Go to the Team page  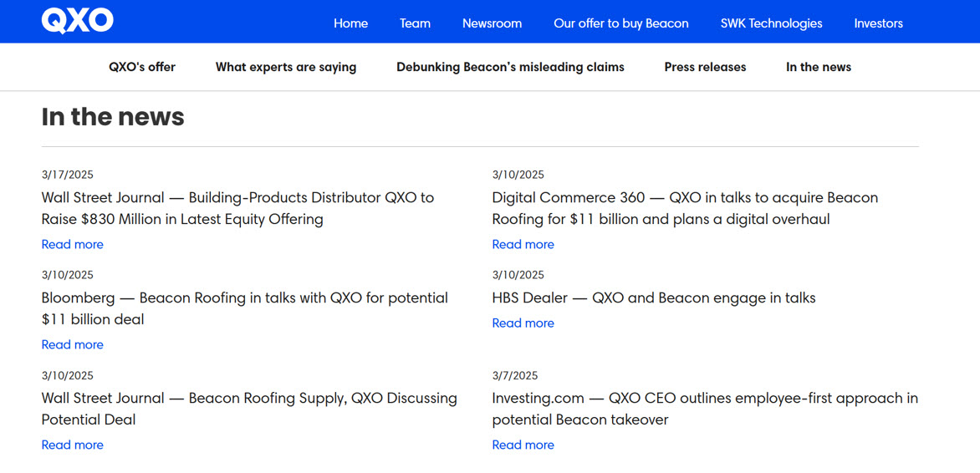[x=415, y=23]
